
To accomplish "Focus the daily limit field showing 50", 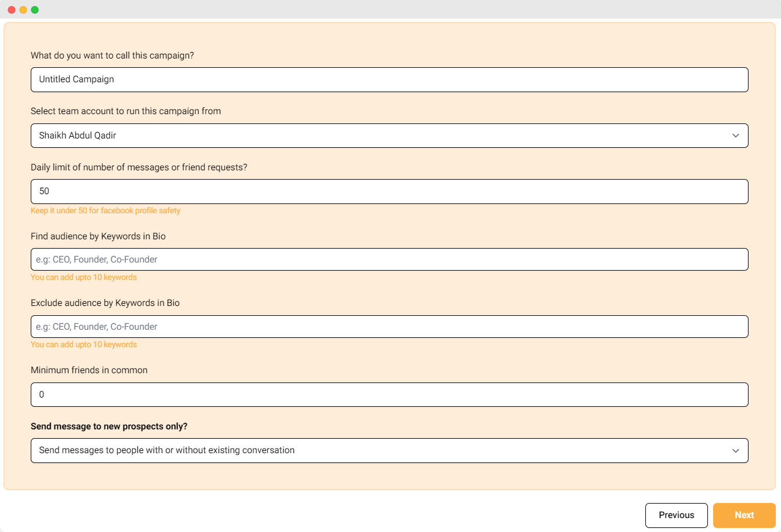I will (388, 192).
